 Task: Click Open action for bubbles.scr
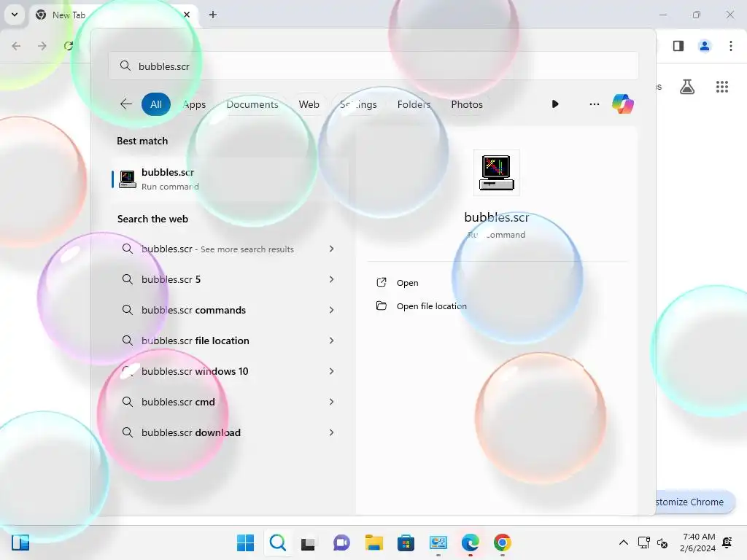[x=407, y=283]
